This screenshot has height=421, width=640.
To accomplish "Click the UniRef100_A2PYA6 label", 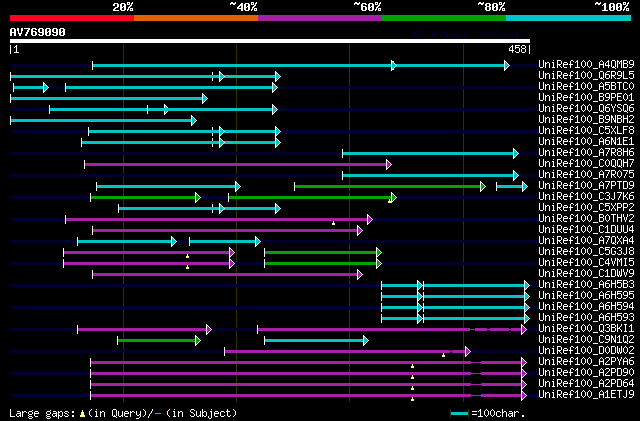I will (586, 362).
